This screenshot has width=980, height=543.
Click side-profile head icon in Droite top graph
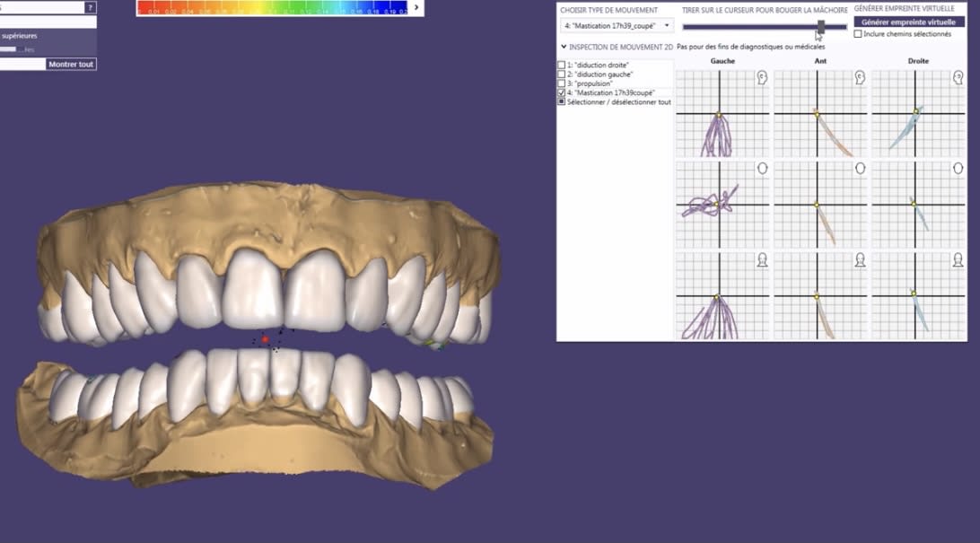(958, 78)
